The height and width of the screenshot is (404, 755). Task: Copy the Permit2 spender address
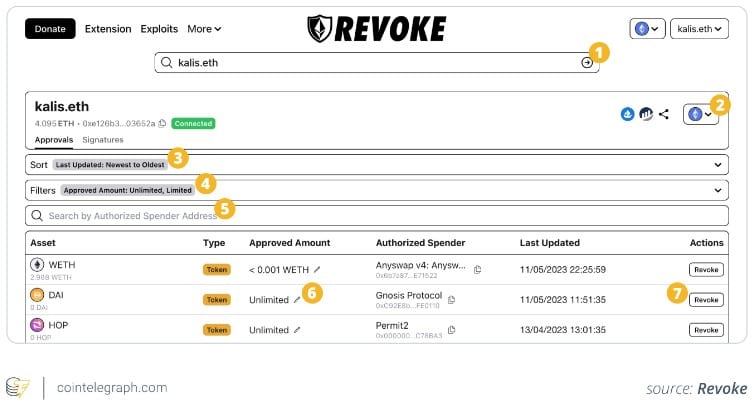click(x=451, y=330)
